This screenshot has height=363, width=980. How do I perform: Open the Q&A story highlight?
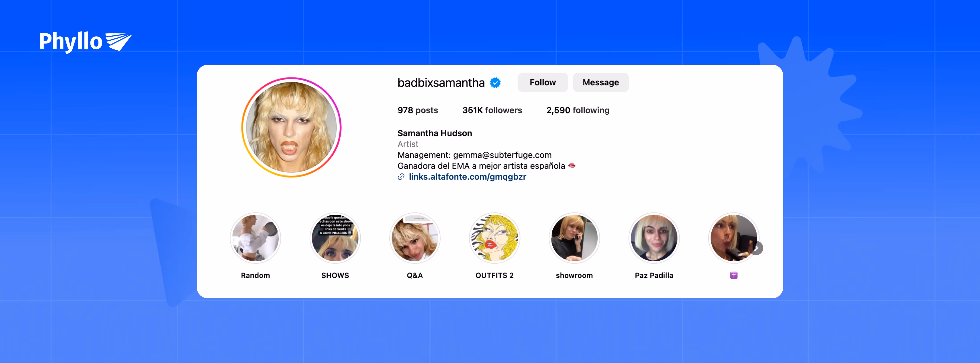coord(415,238)
